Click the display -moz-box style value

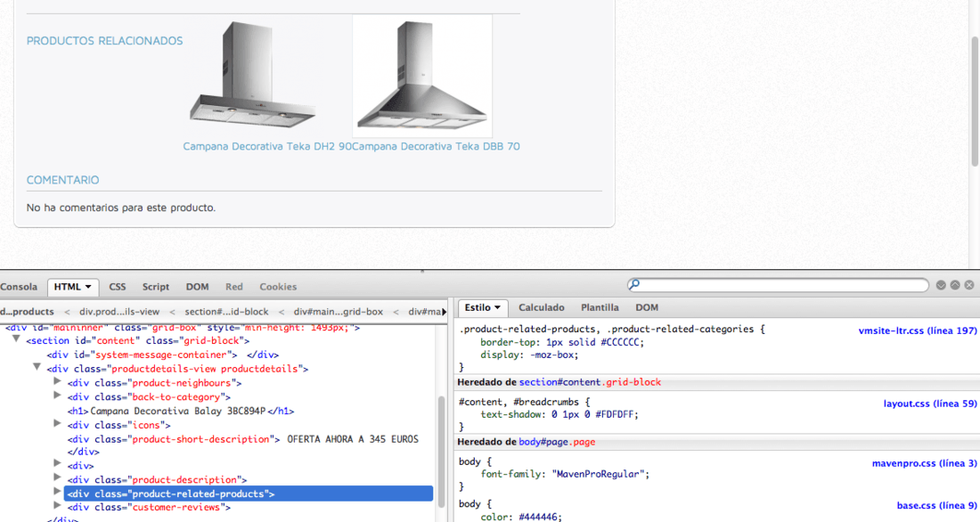[x=550, y=355]
